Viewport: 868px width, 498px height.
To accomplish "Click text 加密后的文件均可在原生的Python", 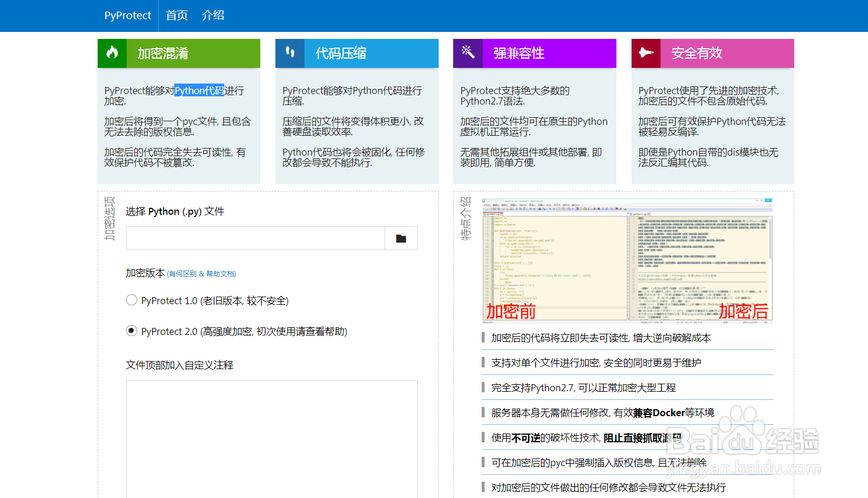I will [x=534, y=127].
